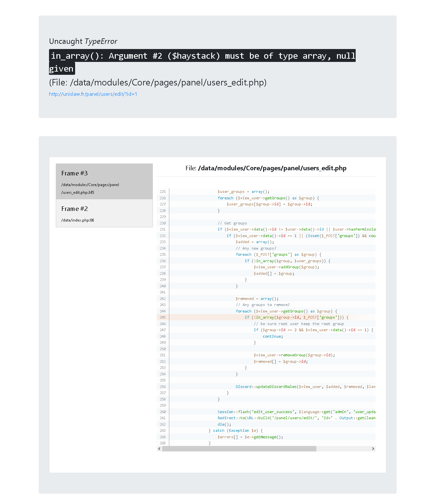Select line number 245 in gutter
Image resolution: width=435 pixels, height=504 pixels.
(163, 317)
